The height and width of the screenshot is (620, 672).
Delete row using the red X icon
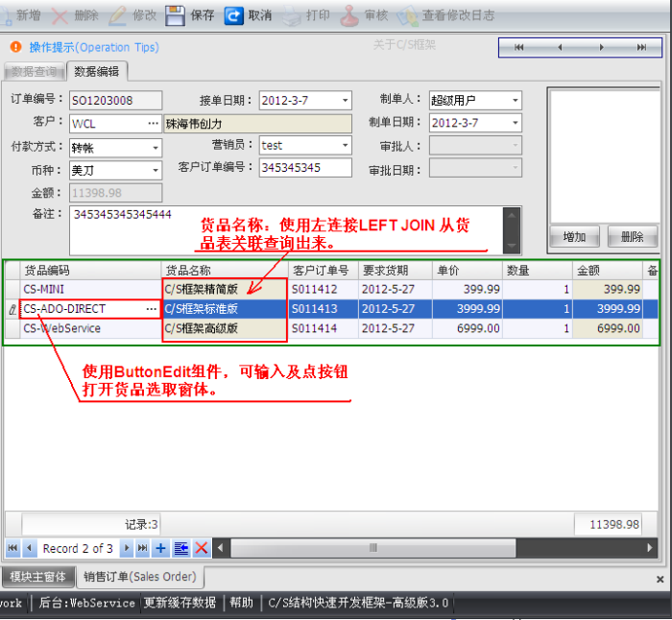[x=201, y=548]
